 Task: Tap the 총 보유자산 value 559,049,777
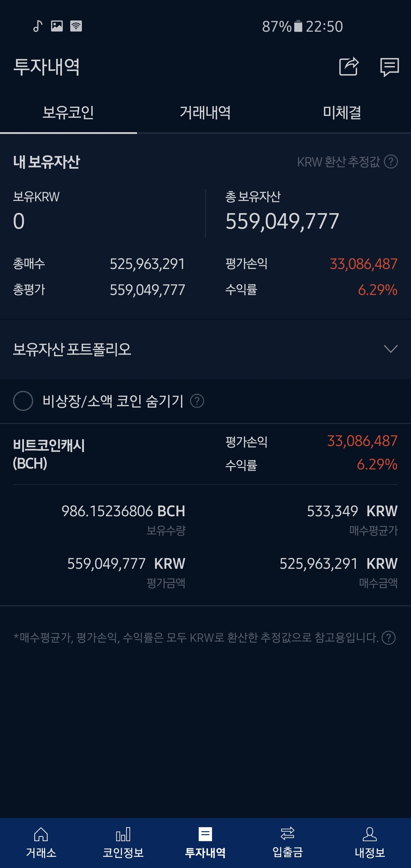tap(282, 221)
